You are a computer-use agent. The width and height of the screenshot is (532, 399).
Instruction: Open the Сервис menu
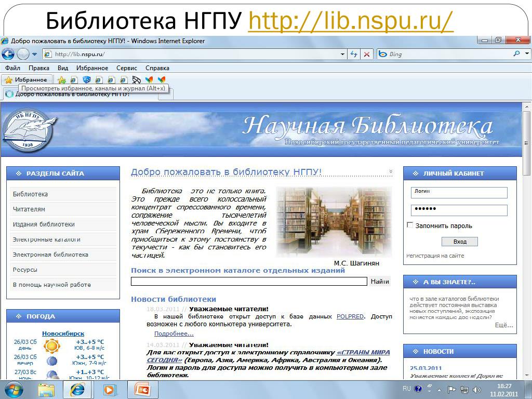pyautogui.click(x=127, y=68)
